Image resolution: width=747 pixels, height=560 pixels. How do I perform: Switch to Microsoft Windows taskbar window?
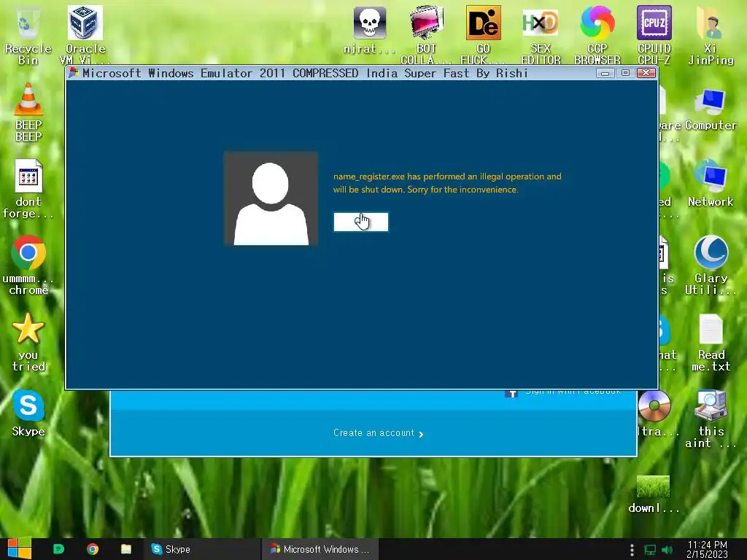[x=320, y=549]
